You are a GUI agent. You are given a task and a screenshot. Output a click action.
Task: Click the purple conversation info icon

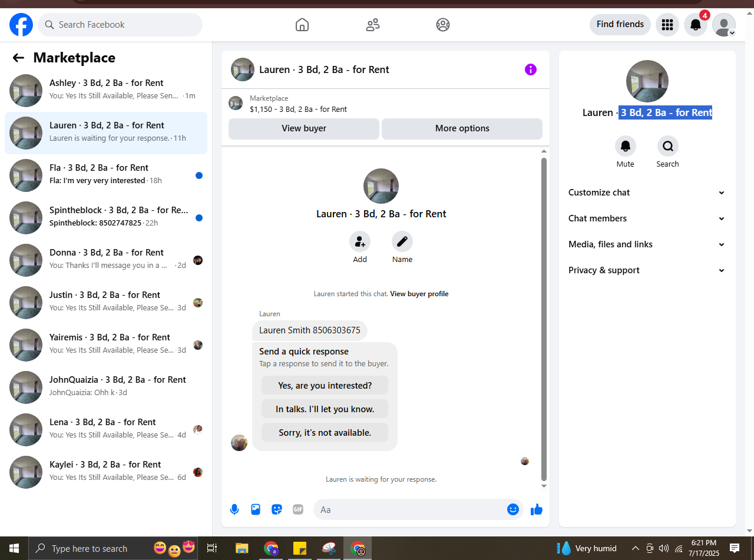pyautogui.click(x=531, y=69)
